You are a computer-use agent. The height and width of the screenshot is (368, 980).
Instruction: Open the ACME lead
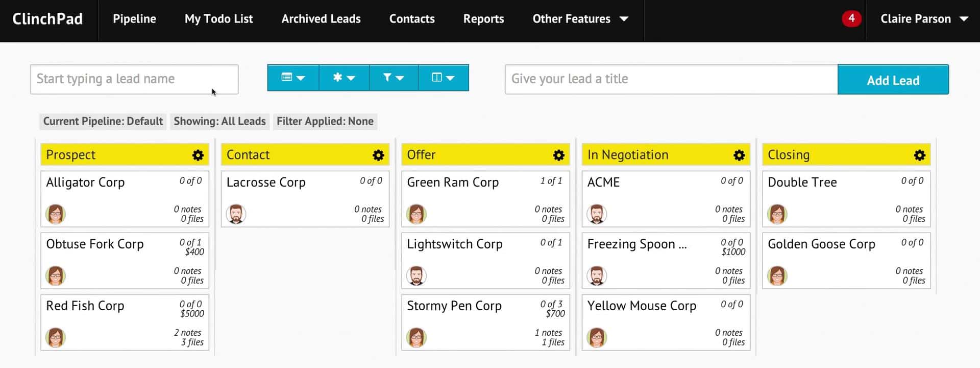[603, 182]
